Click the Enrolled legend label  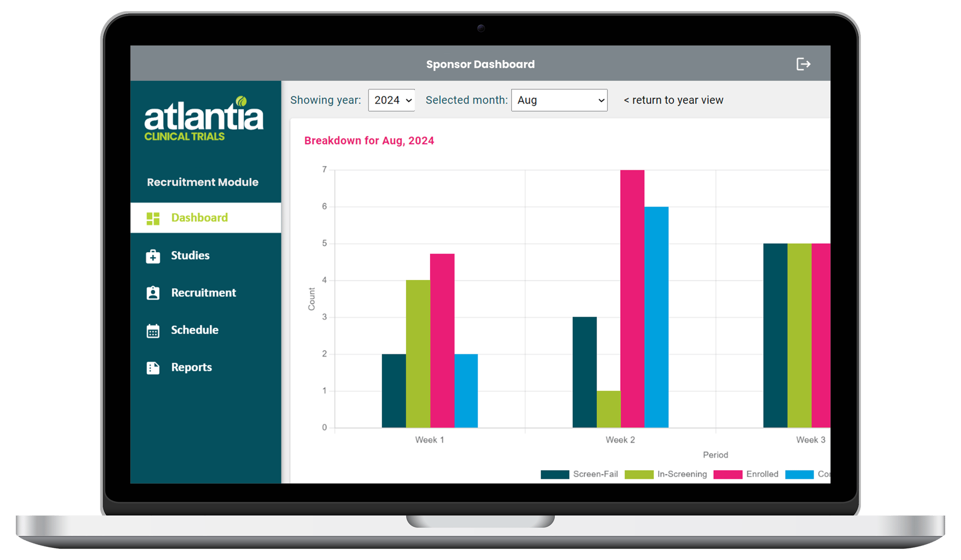(x=762, y=474)
